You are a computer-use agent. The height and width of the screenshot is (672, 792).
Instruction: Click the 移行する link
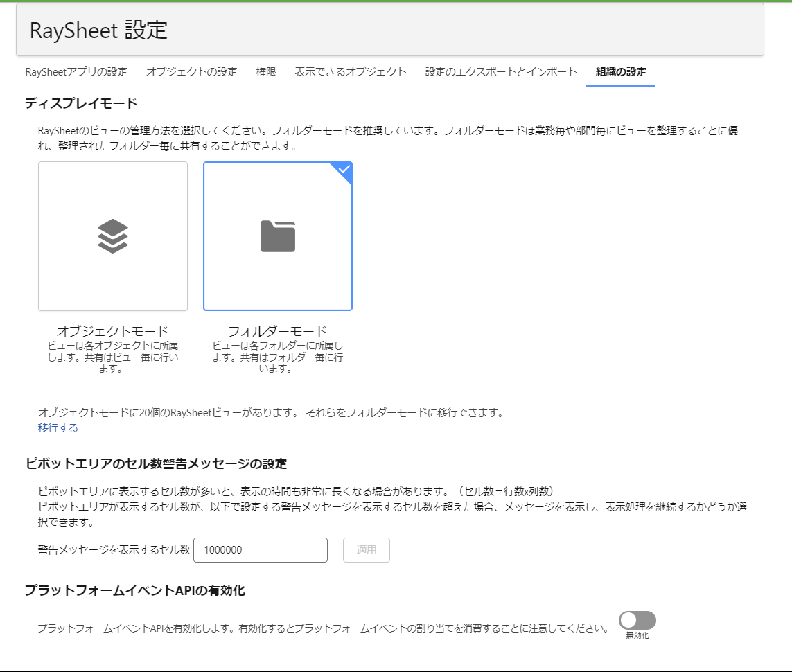[58, 427]
